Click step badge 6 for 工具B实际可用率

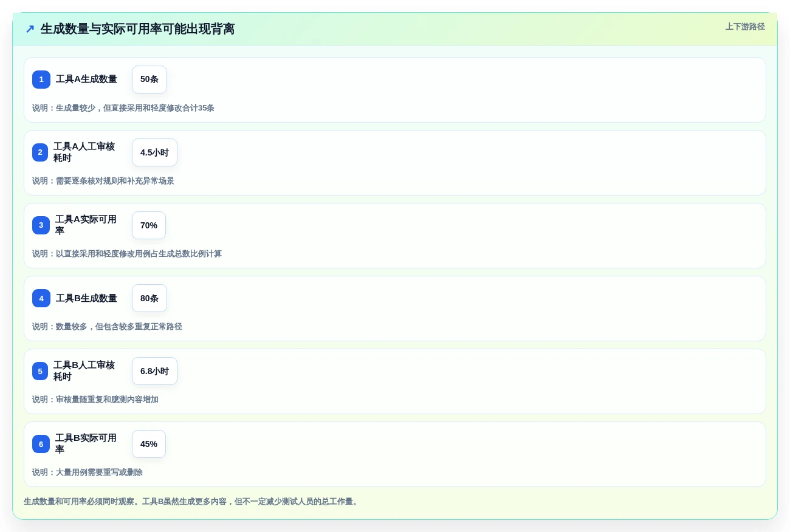coord(41,444)
